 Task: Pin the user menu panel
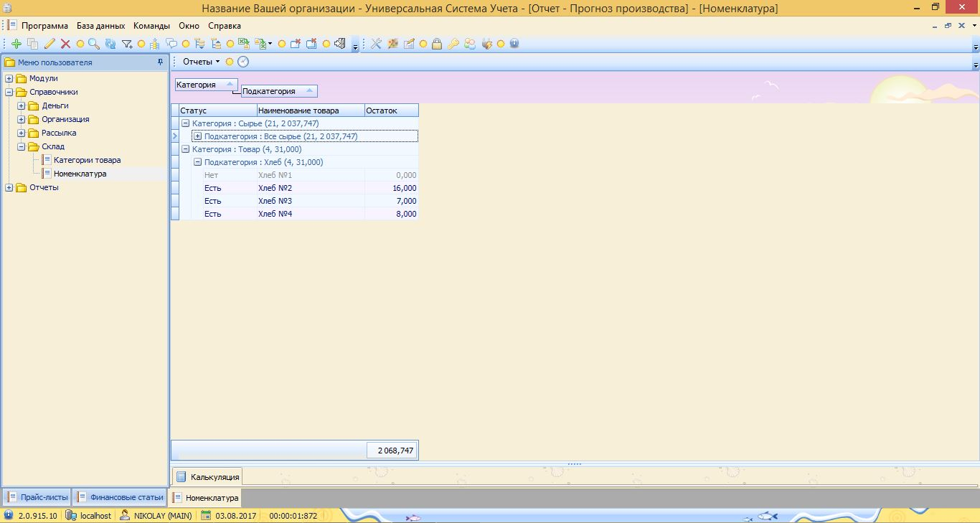pos(160,62)
